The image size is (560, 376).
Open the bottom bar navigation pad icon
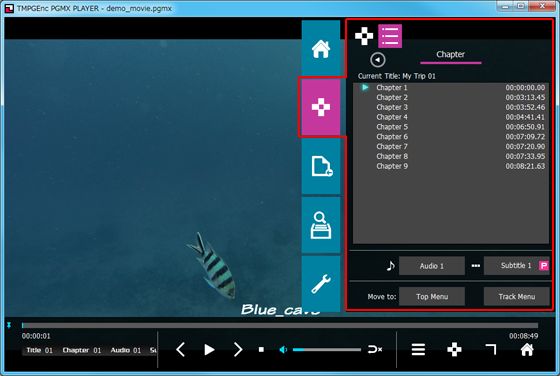point(454,349)
